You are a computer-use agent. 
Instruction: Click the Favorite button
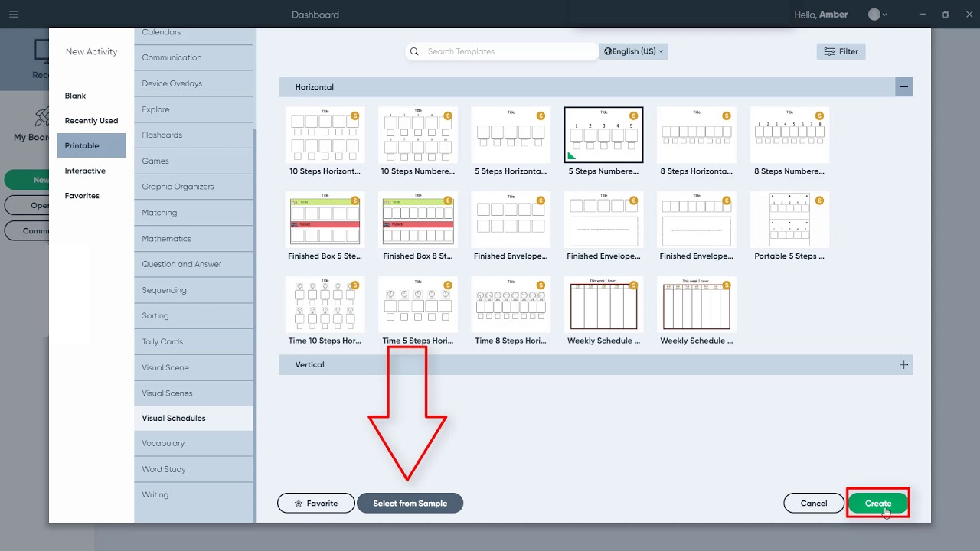[x=316, y=504]
